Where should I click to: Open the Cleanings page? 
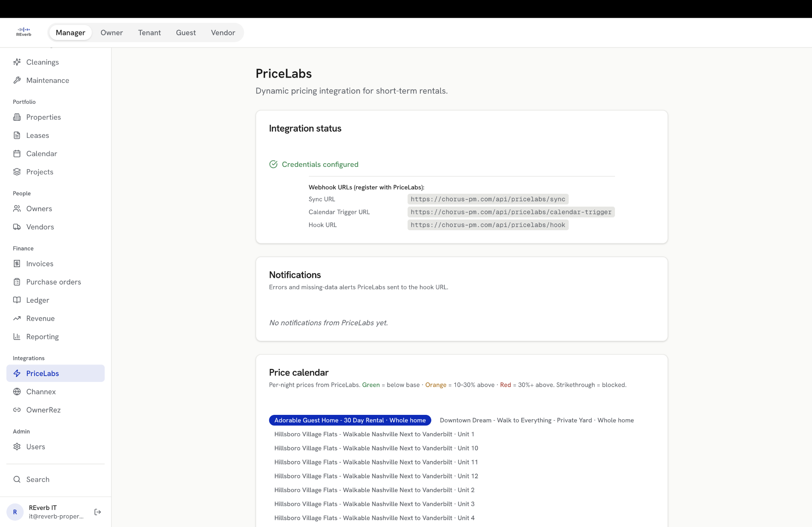(x=56, y=62)
